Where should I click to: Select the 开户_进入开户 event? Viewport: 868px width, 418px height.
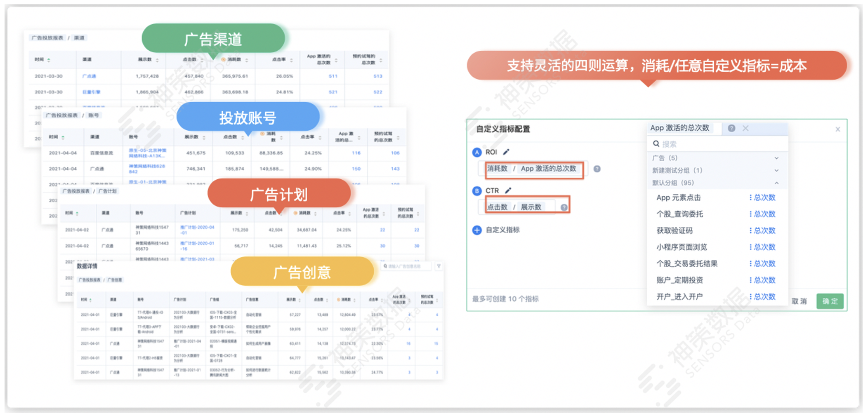679,297
